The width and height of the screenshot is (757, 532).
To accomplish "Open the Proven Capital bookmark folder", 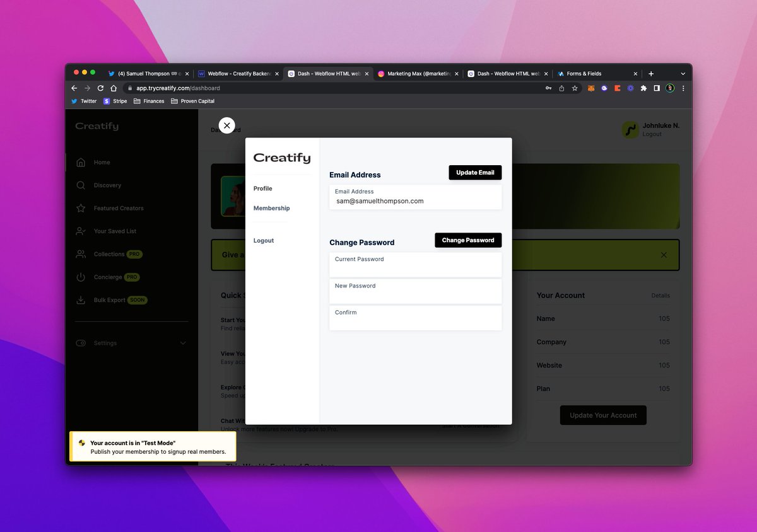I will pyautogui.click(x=193, y=101).
